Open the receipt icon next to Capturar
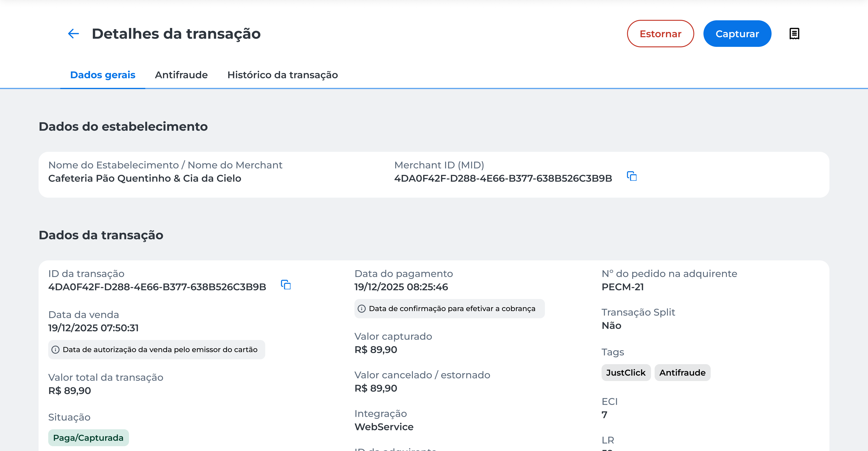 click(794, 34)
